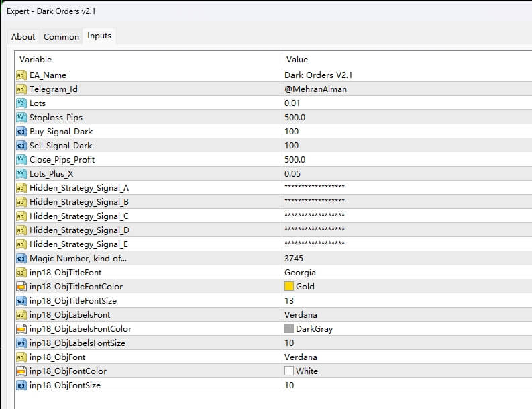
Task: Click the Sell_Signal_Dark integer type icon
Action: (x=21, y=146)
